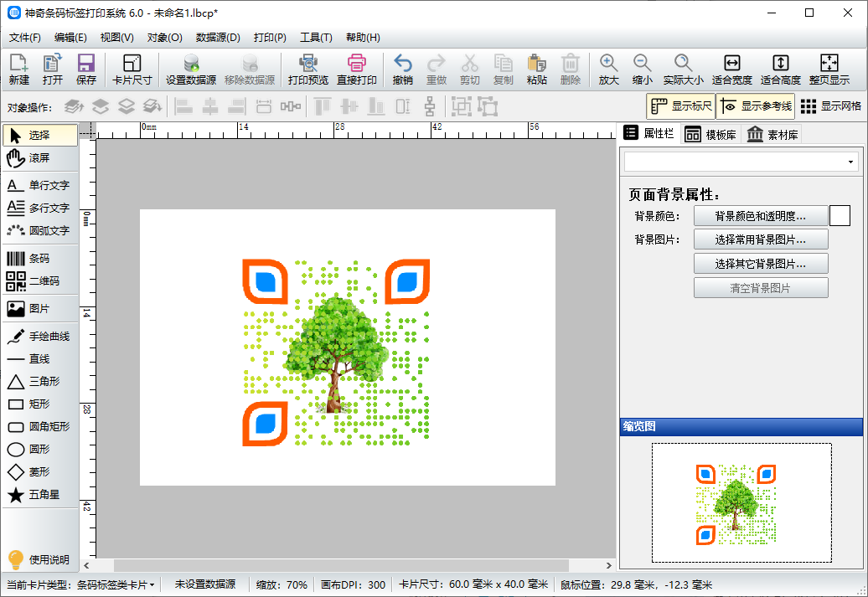Choose the 单行文字 single-line text tool
The width and height of the screenshot is (868, 597).
40,185
